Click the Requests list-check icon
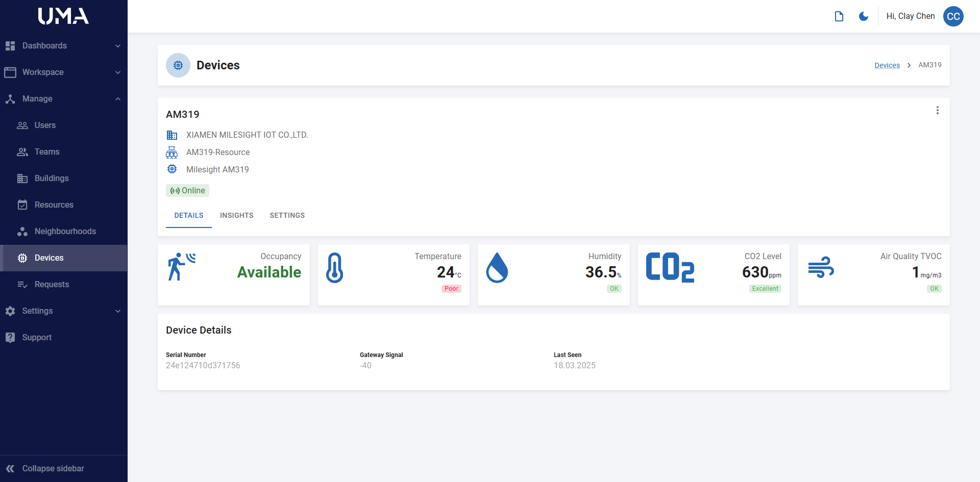Screen dimensions: 980x482 (22, 285)
